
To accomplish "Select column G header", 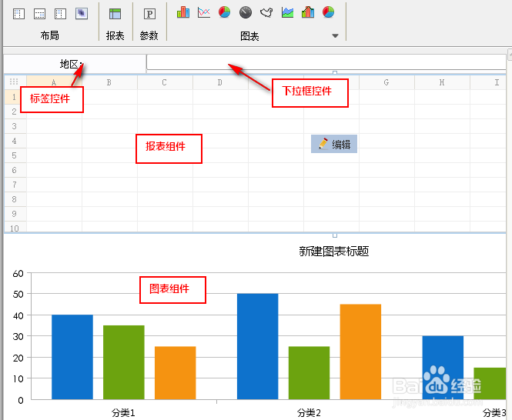I will point(387,82).
